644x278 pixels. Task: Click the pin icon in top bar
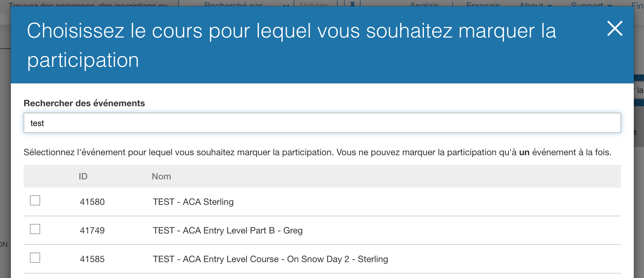click(x=353, y=4)
